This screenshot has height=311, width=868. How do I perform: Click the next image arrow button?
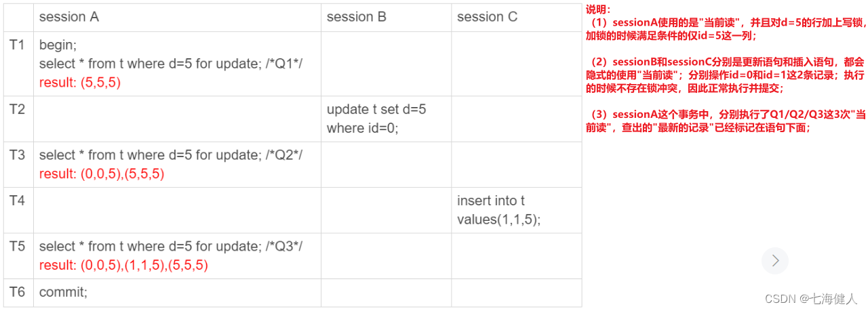tap(775, 261)
